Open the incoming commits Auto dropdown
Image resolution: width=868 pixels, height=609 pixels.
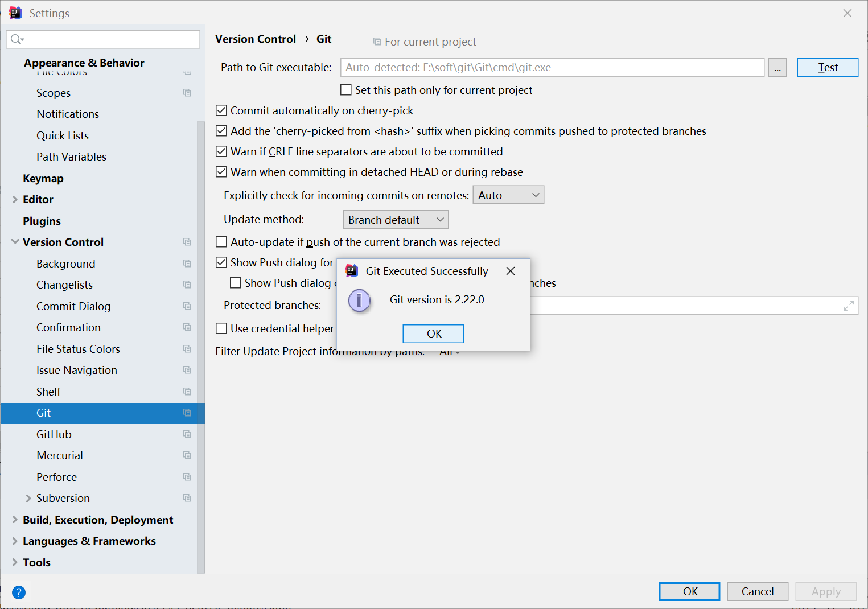pos(508,195)
